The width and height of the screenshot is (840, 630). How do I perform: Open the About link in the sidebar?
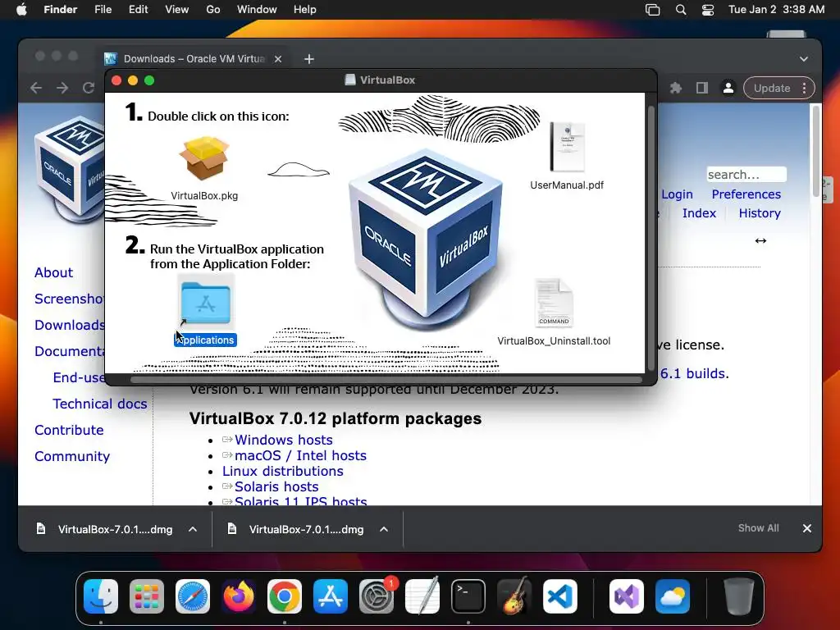tap(53, 272)
